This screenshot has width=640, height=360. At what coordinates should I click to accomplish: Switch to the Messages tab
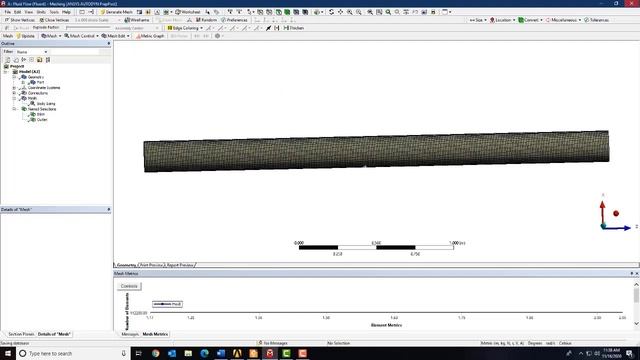click(130, 334)
